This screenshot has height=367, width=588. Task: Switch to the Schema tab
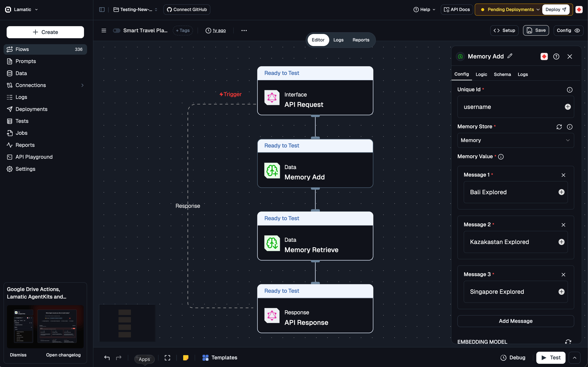(x=502, y=74)
